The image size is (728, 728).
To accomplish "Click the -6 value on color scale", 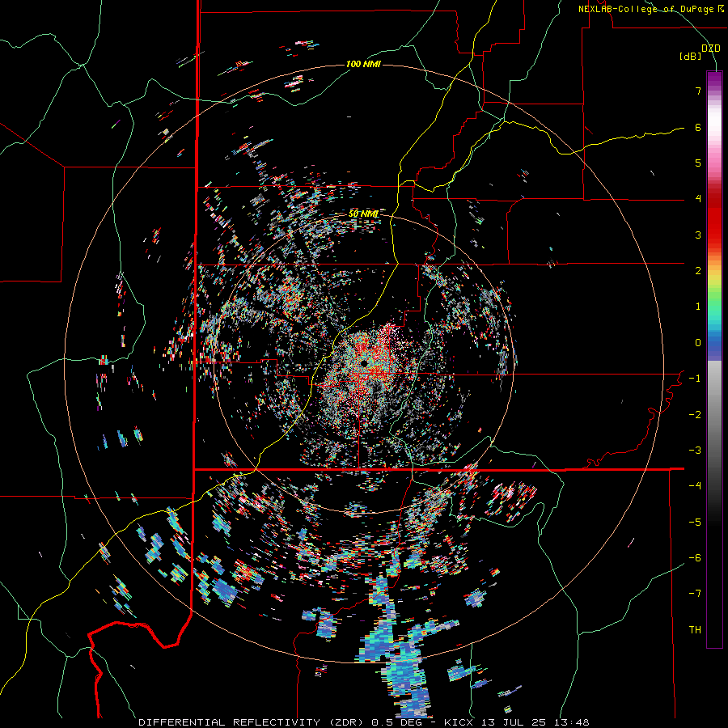I will click(695, 558).
